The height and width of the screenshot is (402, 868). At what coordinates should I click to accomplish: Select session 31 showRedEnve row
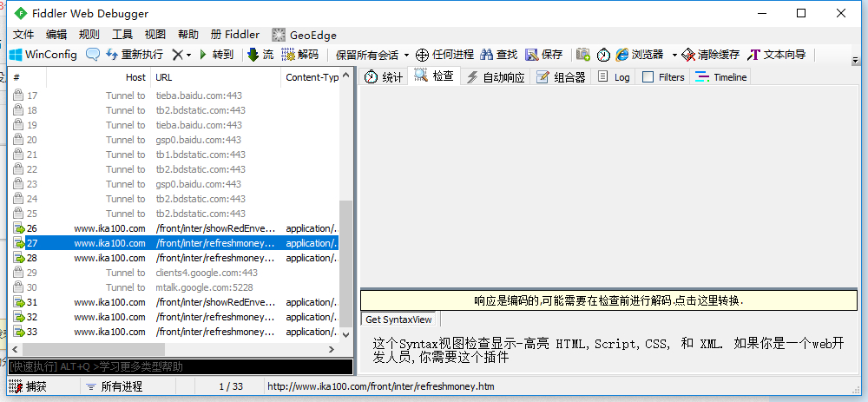click(x=174, y=302)
